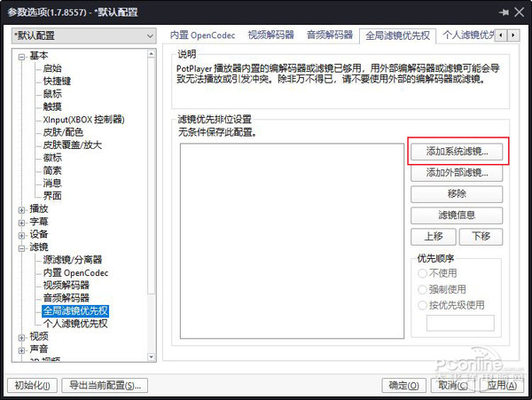Image resolution: width=532 pixels, height=400 pixels.
Task: Collapse the 基本 tree node
Action: pyautogui.click(x=21, y=56)
